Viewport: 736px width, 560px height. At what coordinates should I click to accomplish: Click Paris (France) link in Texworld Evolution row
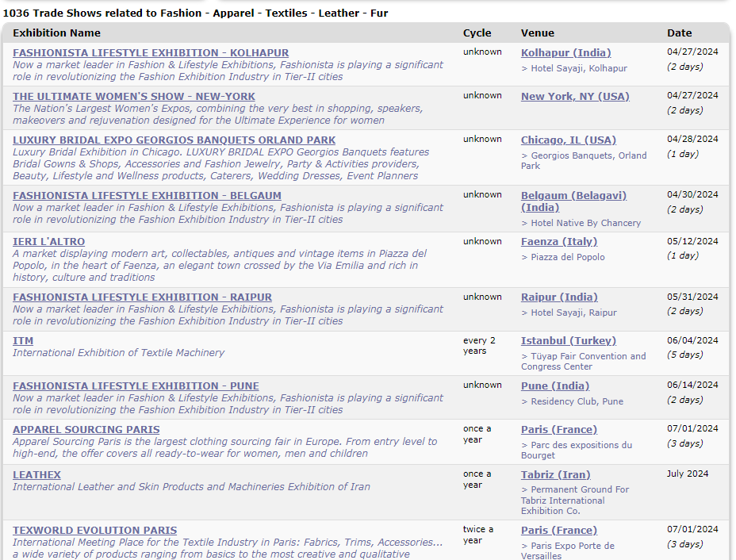[x=559, y=531]
